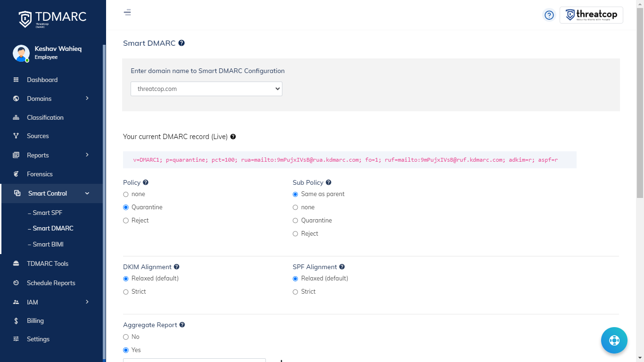Viewport: 644px width, 362px height.
Task: Go to Schedule Reports page
Action: click(52, 283)
